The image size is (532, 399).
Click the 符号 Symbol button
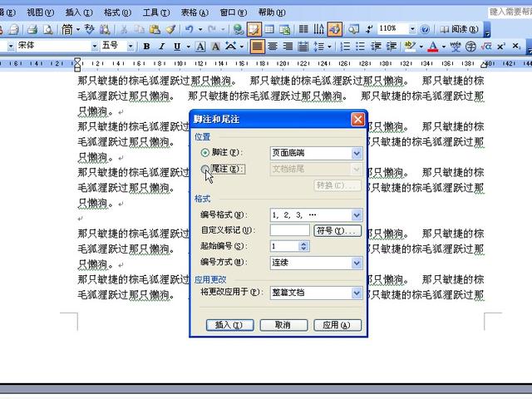(x=337, y=231)
